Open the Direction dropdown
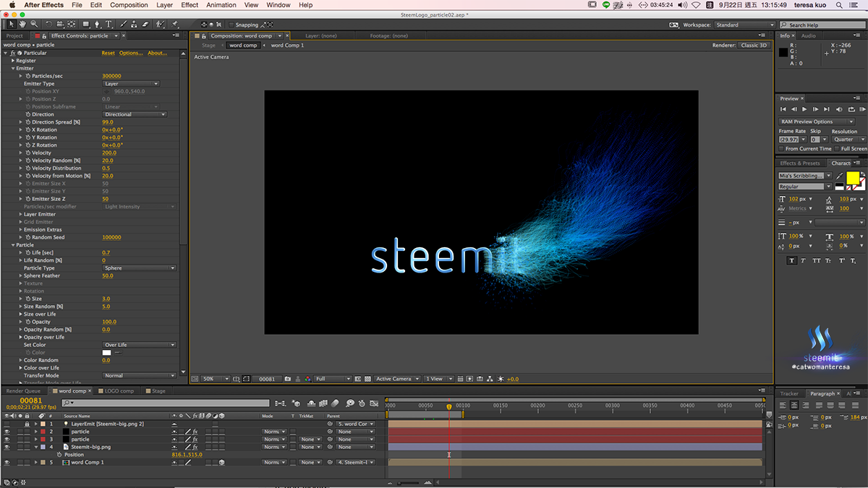Viewport: 868px width, 488px height. pyautogui.click(x=135, y=114)
